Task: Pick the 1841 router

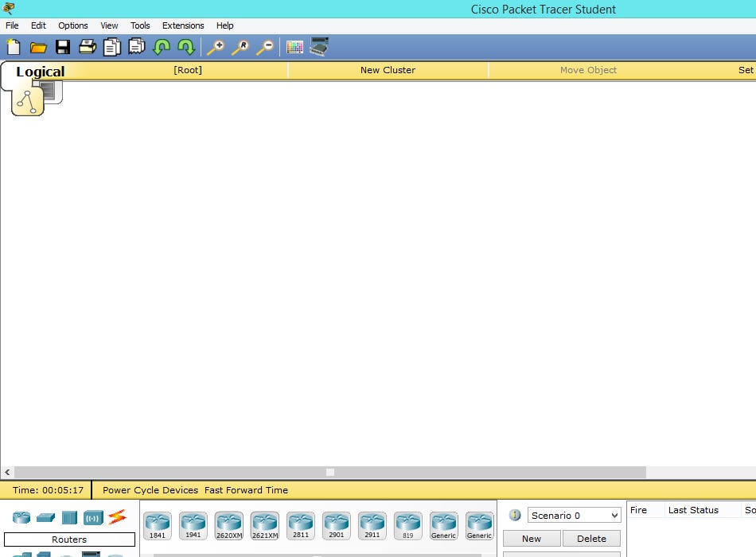Action: 158,526
